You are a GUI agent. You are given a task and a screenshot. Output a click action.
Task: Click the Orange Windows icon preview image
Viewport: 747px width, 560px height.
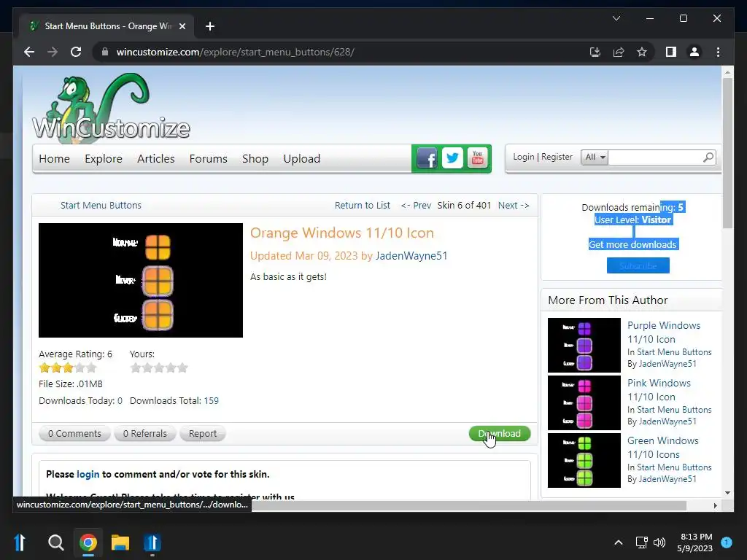(141, 280)
